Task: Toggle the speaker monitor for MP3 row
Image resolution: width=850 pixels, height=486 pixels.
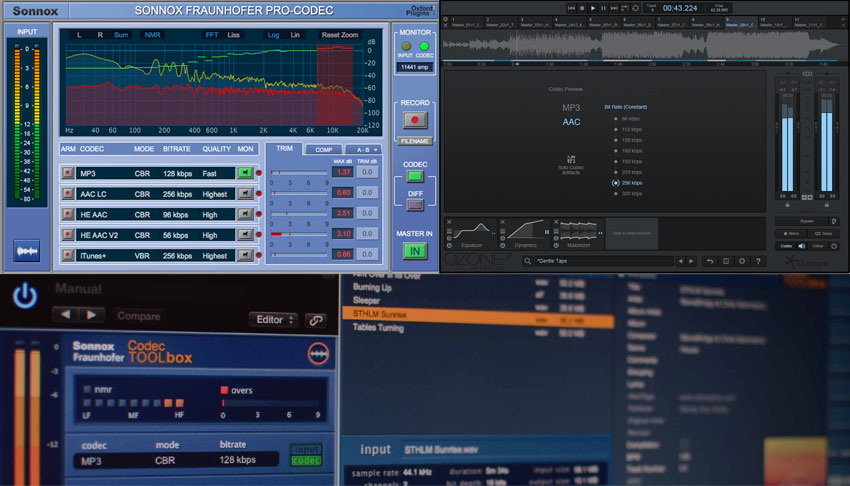Action: 245,173
